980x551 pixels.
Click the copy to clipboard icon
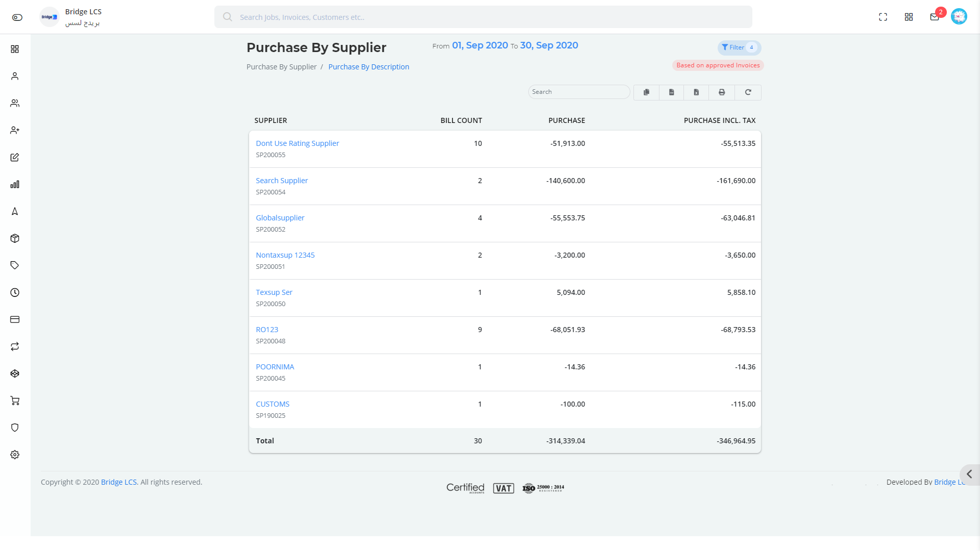click(x=646, y=92)
